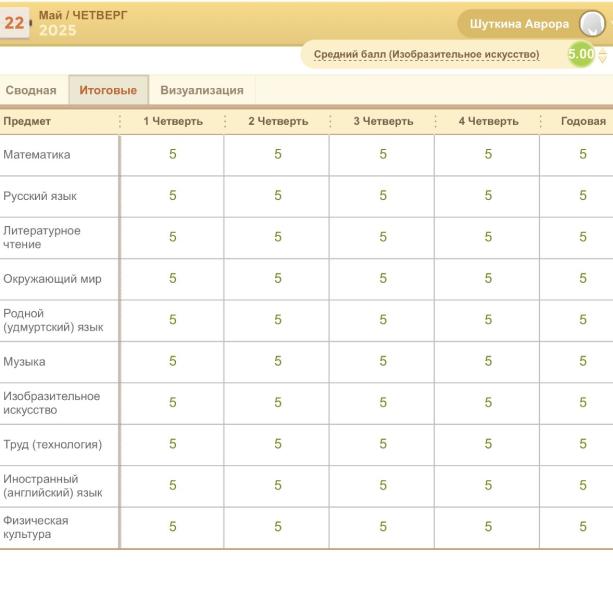Image resolution: width=613 pixels, height=600 pixels.
Task: Click Русский язык 2 Четверть grade
Action: coord(278,195)
